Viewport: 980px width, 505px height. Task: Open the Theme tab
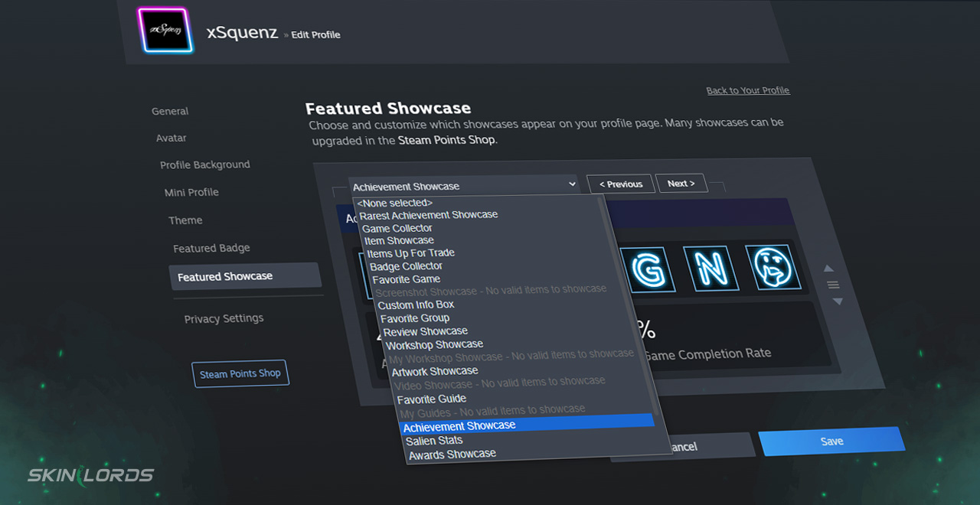click(x=185, y=220)
